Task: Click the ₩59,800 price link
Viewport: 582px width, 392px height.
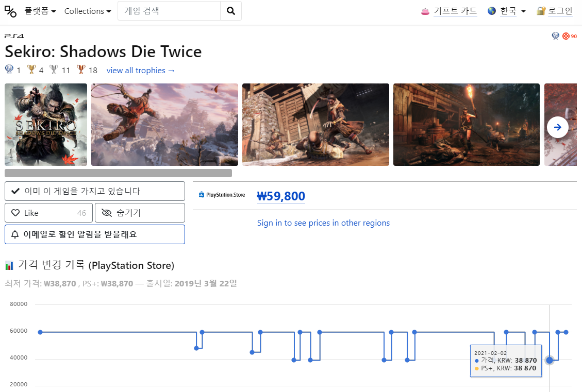Action: (x=281, y=196)
